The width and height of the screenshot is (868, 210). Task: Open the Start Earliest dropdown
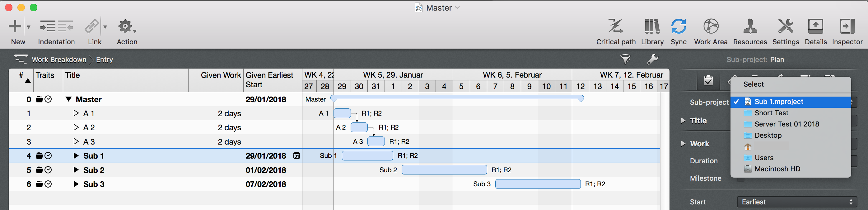tap(797, 202)
